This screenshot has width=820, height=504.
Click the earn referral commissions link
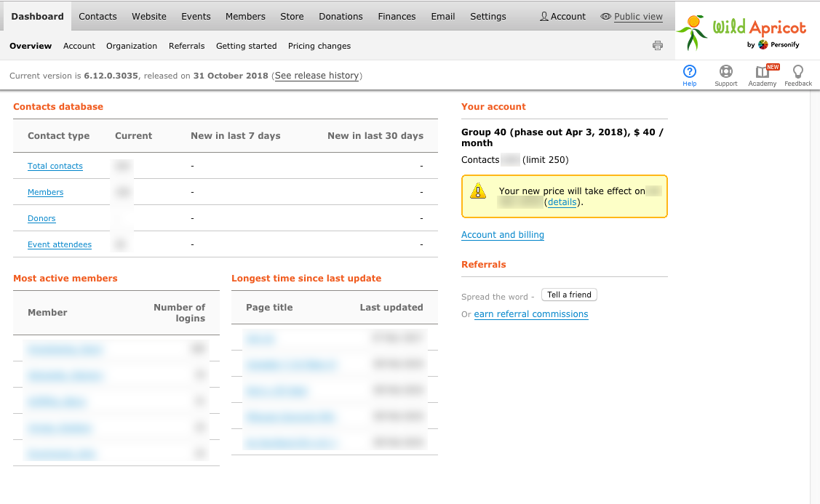[x=531, y=314]
